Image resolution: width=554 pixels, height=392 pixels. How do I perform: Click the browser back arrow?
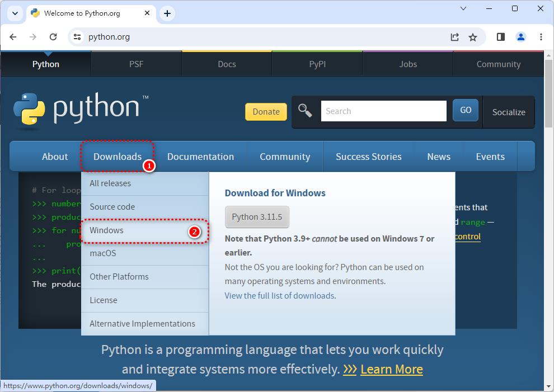click(13, 37)
